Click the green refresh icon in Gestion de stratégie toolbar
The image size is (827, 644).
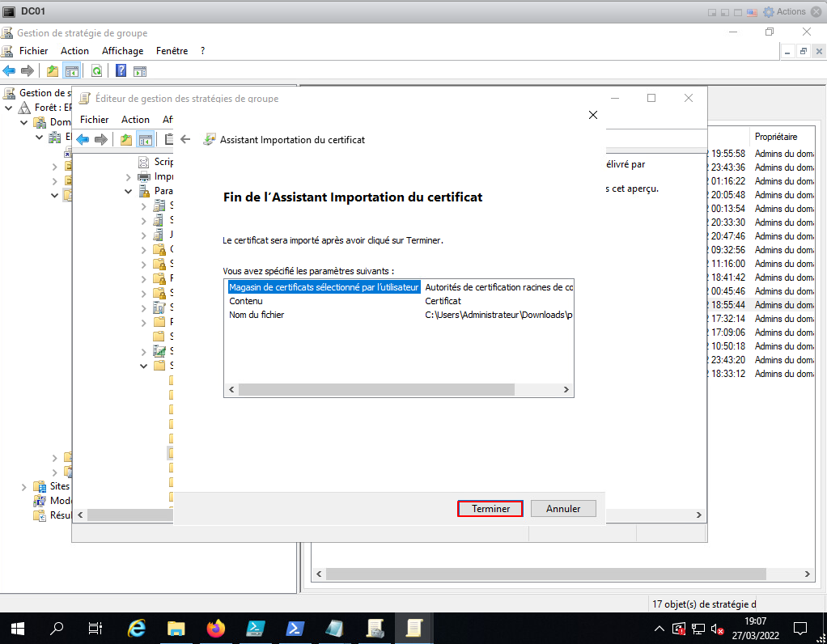coord(96,70)
